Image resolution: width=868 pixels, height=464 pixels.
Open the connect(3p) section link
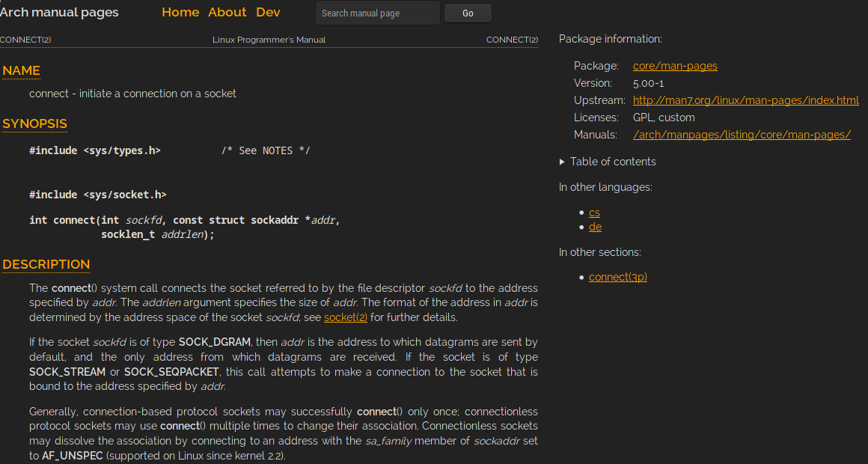617,277
